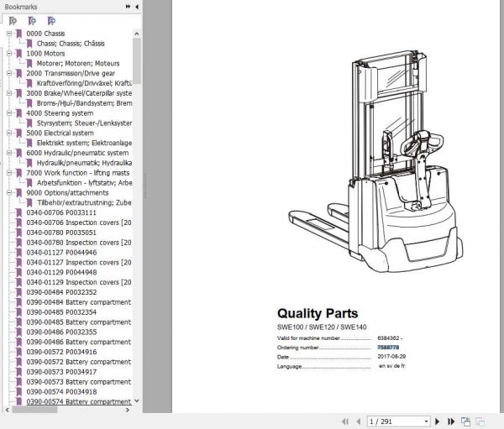The width and height of the screenshot is (504, 429).
Task: Open bookmark 0340-01129 Inspection covers
Action: (79, 282)
